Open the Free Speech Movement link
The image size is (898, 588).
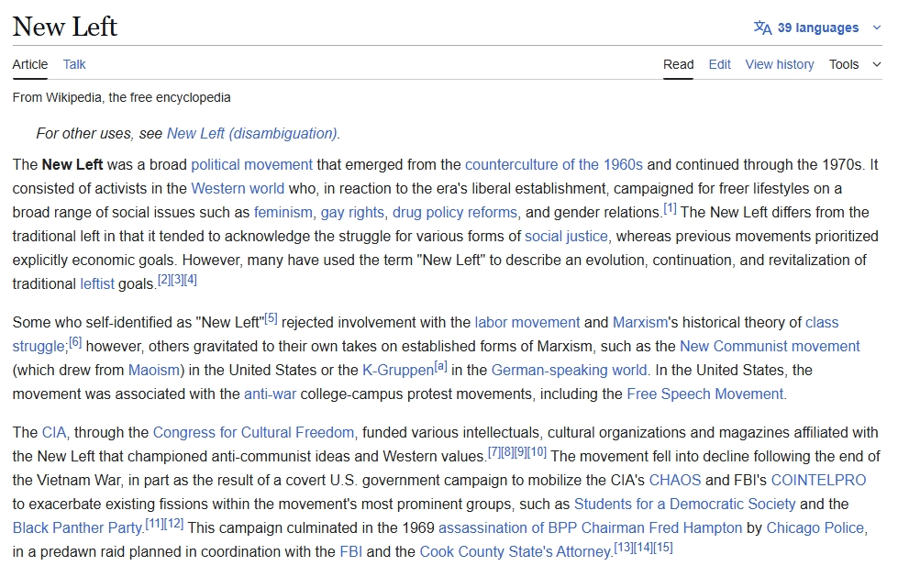point(705,394)
